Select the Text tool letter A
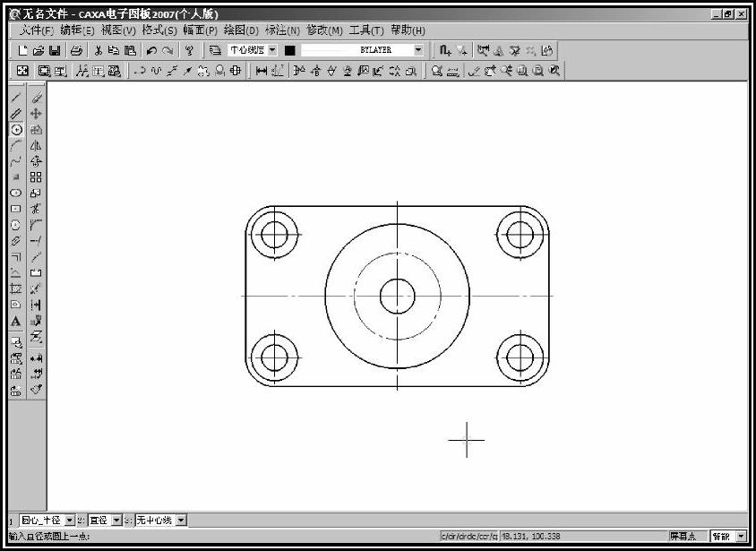This screenshot has width=756, height=551. [16, 321]
